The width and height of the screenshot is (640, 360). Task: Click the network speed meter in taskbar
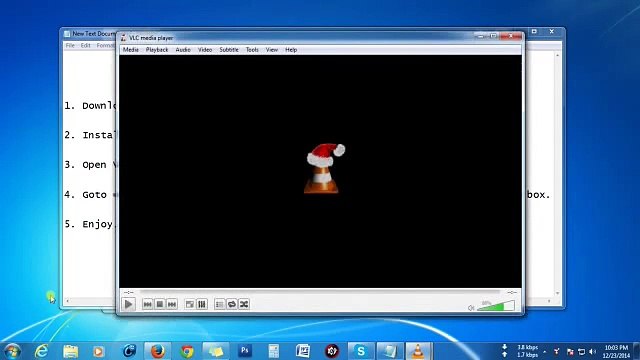pos(521,351)
